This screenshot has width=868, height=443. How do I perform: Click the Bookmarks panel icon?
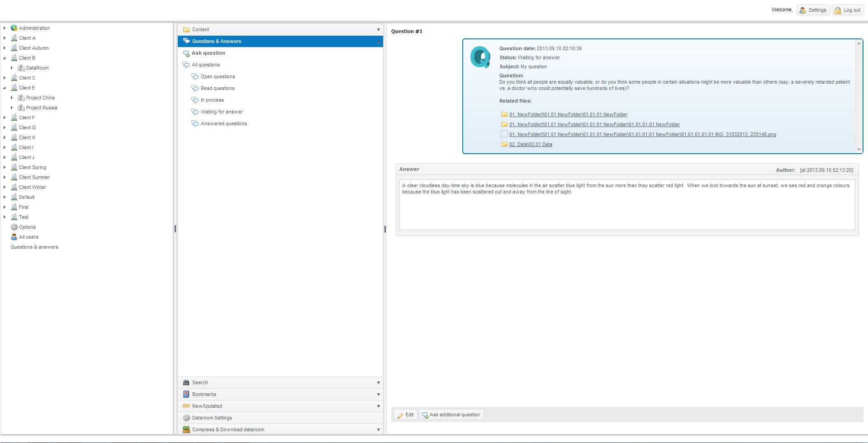pyautogui.click(x=186, y=394)
